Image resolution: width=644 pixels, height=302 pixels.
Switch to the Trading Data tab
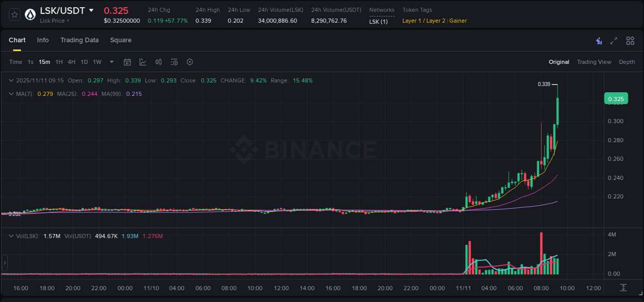point(79,40)
